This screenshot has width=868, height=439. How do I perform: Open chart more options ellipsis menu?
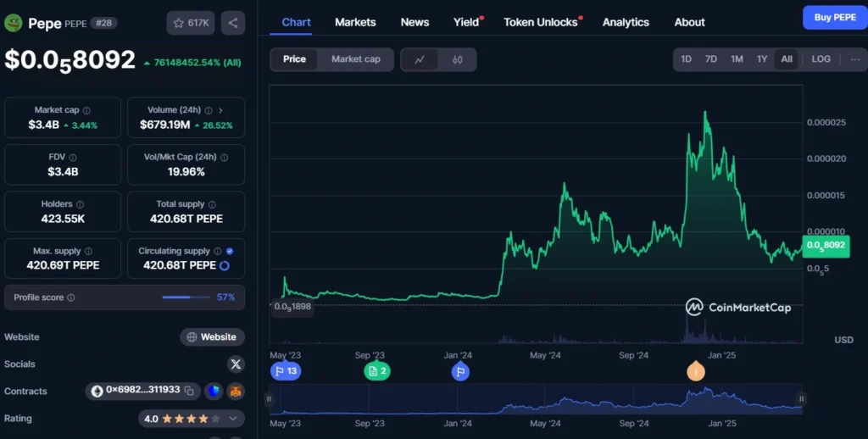[x=855, y=60]
